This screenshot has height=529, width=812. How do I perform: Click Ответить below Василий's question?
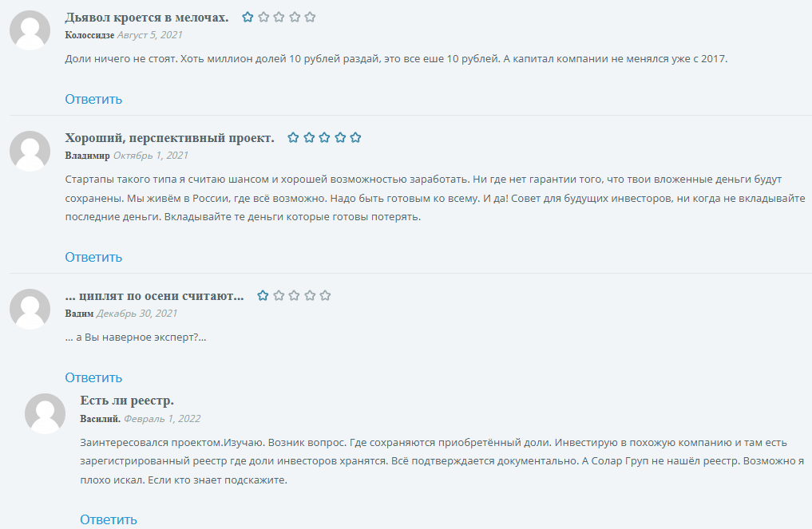click(109, 519)
